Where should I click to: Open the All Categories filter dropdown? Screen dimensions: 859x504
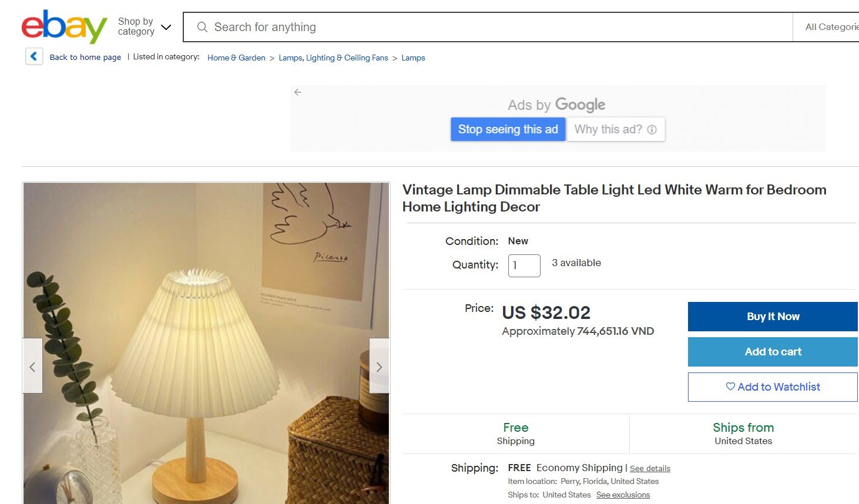[834, 26]
